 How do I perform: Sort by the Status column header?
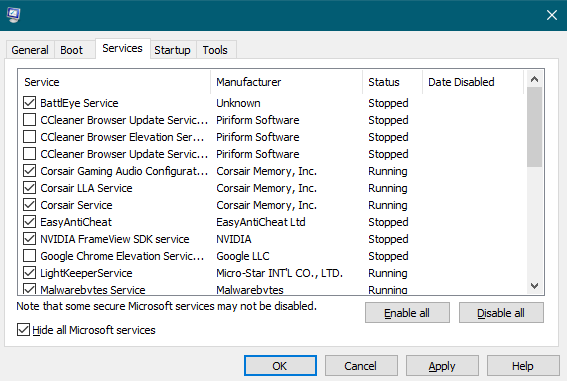pos(392,82)
